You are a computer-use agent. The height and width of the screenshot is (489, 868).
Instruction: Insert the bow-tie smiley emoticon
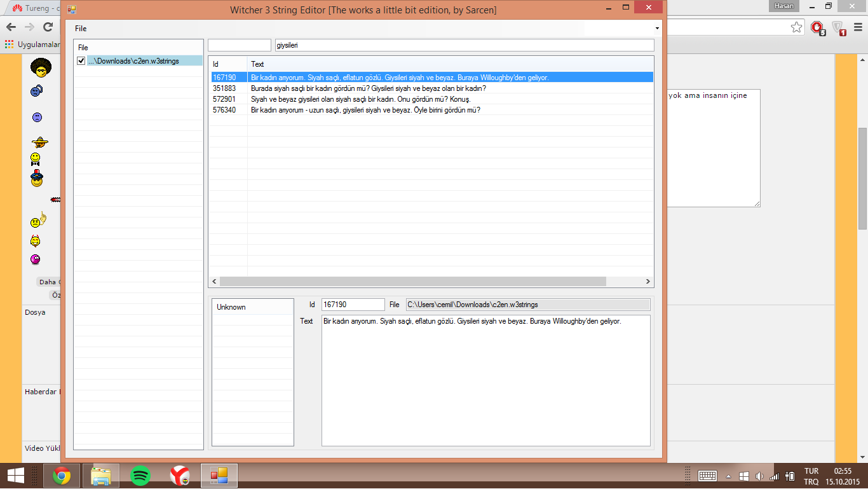click(x=36, y=159)
